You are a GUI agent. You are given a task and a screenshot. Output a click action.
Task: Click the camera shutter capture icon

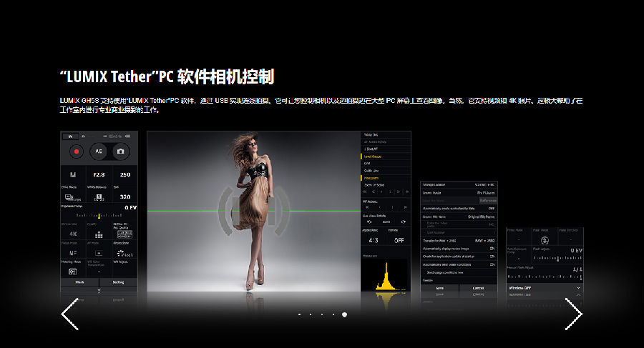point(121,151)
